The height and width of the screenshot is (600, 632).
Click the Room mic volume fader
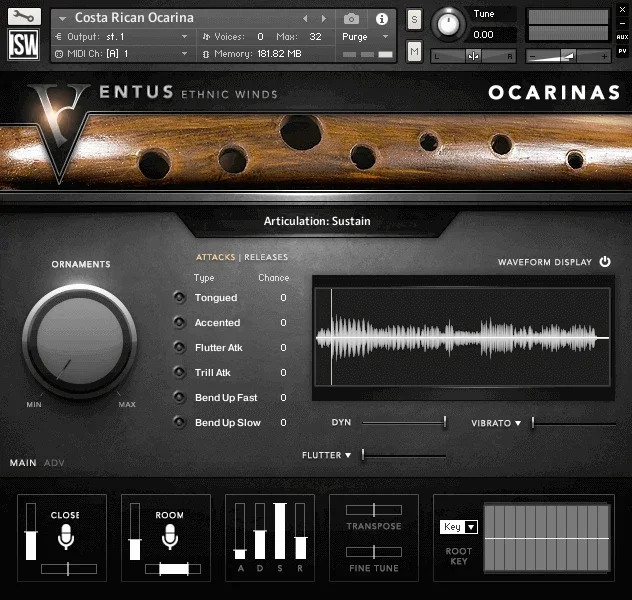coord(135,531)
